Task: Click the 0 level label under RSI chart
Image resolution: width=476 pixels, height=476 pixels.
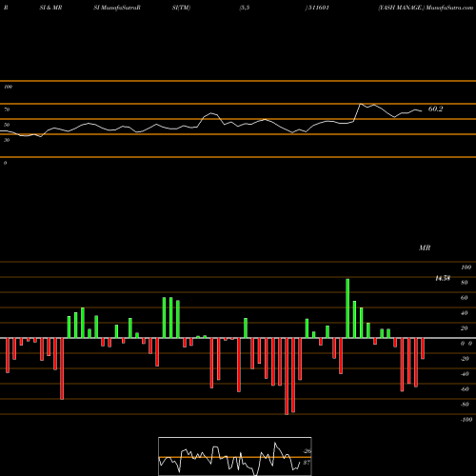Action: point(5,163)
